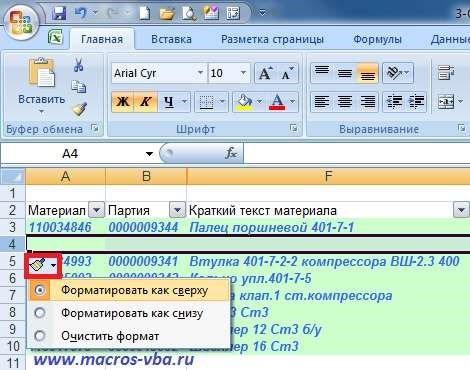Screen dimensions: 470x370
Task: Apply red font color A
Action: coord(277,101)
